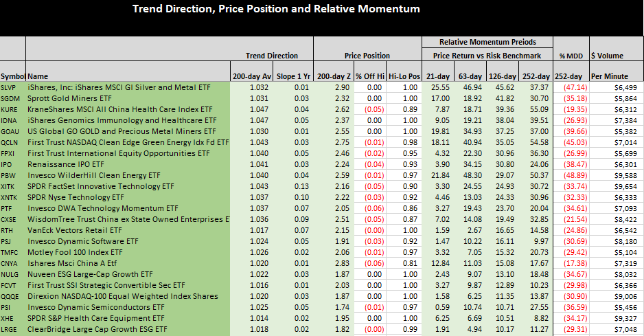Select the Symbol column header
644x336 pixels.
click(x=12, y=76)
